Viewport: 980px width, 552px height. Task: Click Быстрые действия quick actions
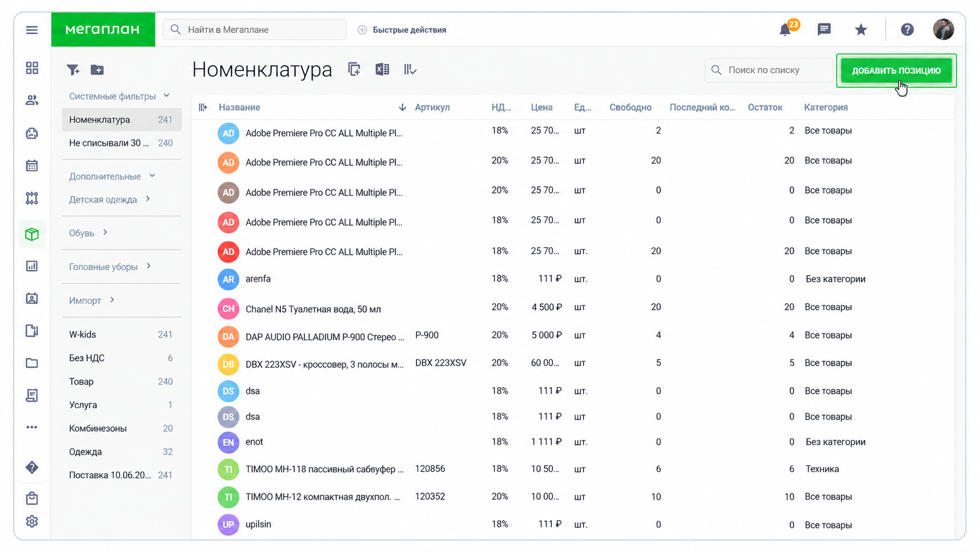pyautogui.click(x=402, y=30)
